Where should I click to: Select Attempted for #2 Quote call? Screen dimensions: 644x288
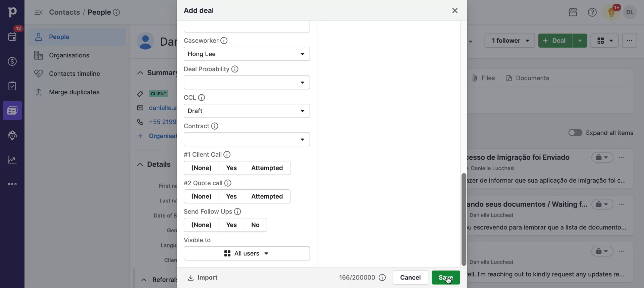267,196
